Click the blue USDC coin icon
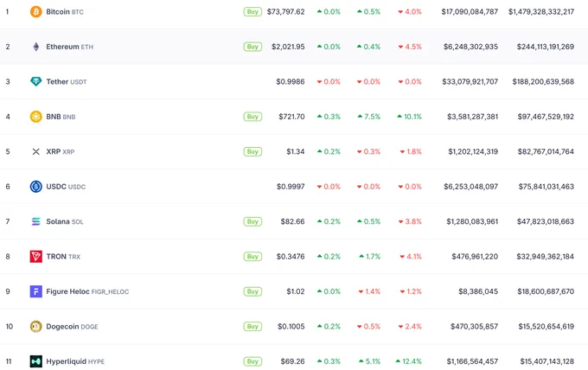Screen dimensions: 588x370 click(x=36, y=187)
